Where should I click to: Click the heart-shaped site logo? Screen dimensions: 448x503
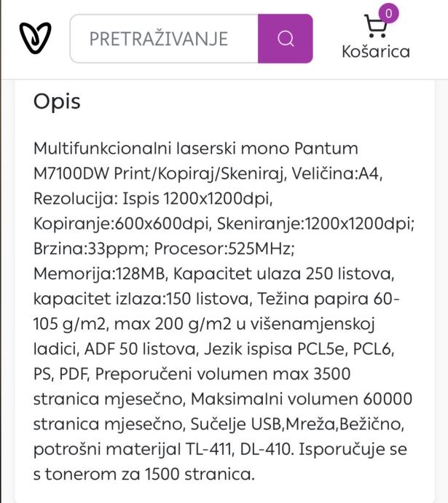[34, 38]
